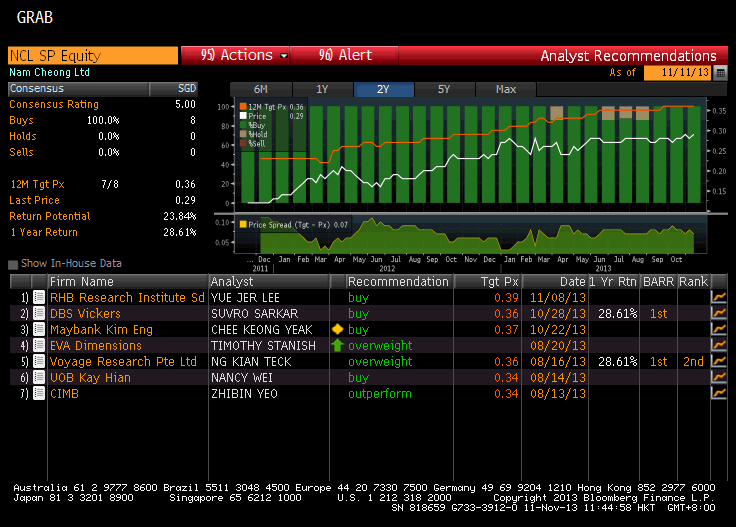The width and height of the screenshot is (736, 527).
Task: Show chart icon for RHB Research row
Action: [719, 298]
